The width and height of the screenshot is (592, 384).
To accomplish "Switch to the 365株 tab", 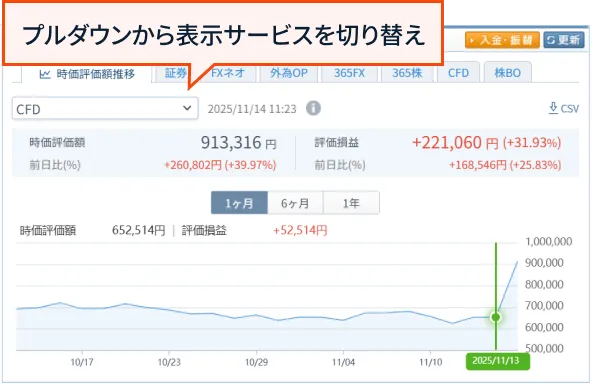I will click(407, 73).
